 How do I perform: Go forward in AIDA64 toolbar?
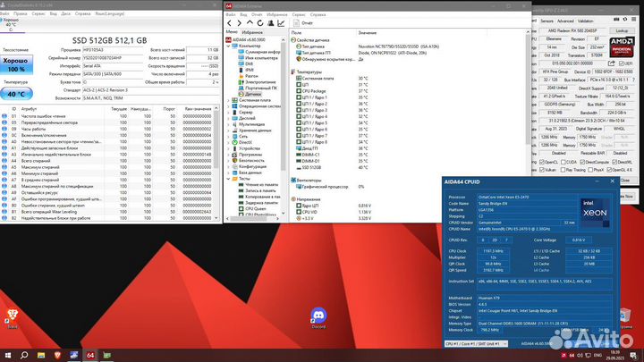point(239,23)
